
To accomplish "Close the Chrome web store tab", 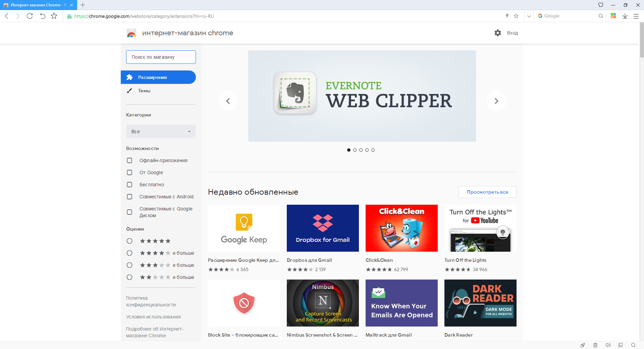I will click(71, 5).
